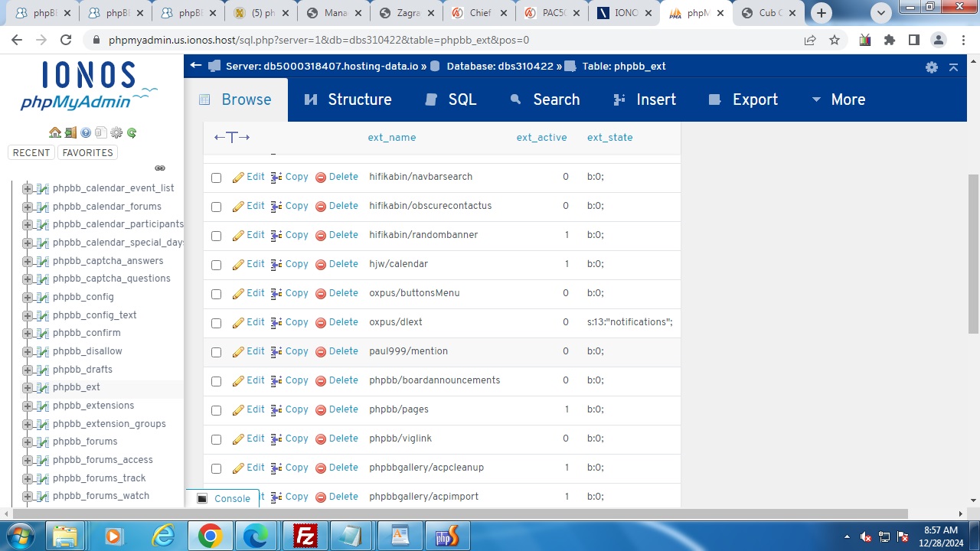Tick the checkbox for hifikabin/navbarsearch row
This screenshot has height=551, width=980.
point(216,178)
